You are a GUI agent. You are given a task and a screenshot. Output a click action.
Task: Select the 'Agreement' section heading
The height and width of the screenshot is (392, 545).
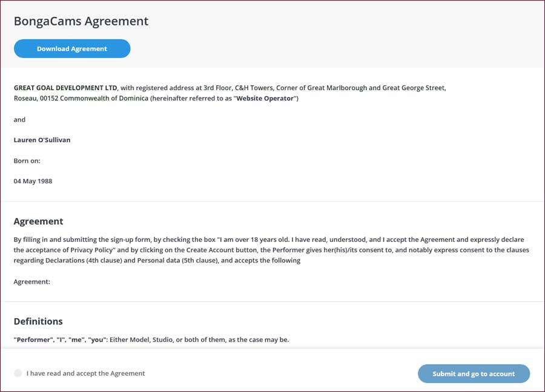click(38, 221)
